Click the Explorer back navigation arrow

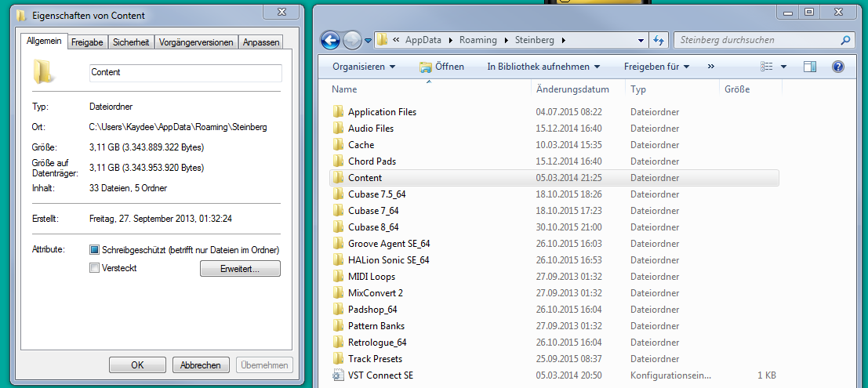pos(330,40)
